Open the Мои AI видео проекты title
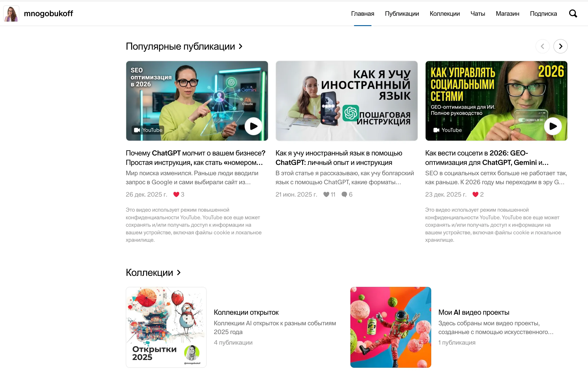 coord(474,312)
